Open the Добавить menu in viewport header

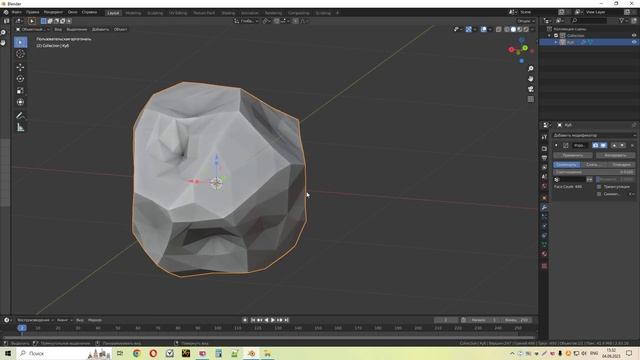coord(100,29)
